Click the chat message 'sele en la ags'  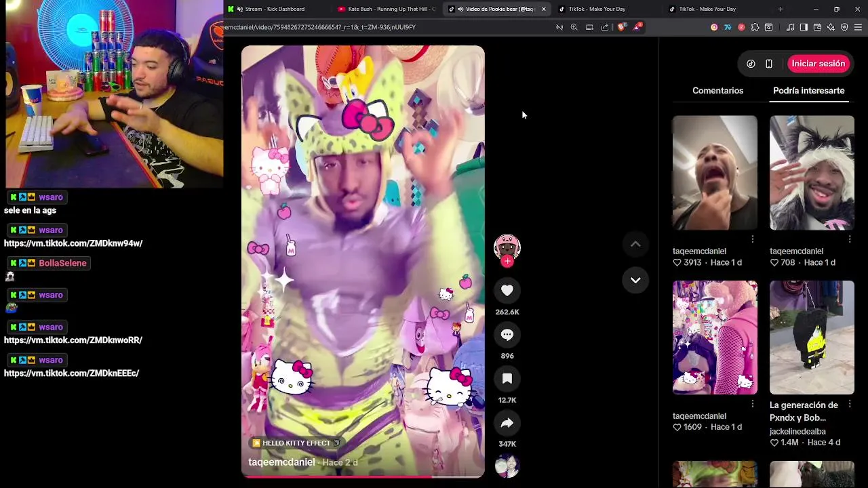tap(30, 210)
